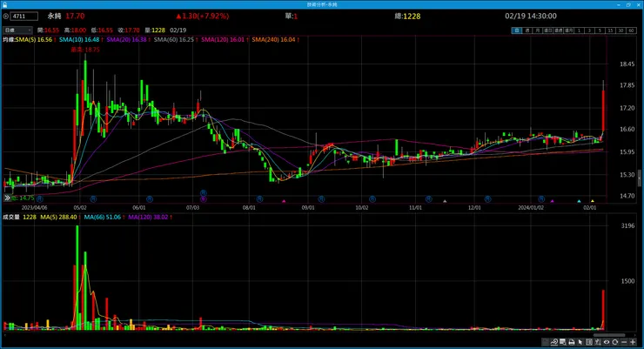Click the price change +7.92% value
Viewport: 644px width, 349px height.
(x=202, y=16)
